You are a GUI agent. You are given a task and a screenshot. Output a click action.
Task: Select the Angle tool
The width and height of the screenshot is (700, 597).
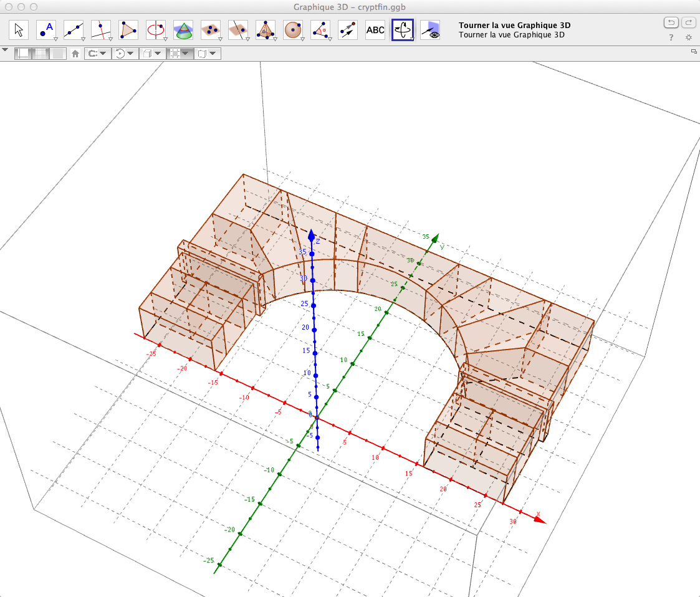[320, 30]
